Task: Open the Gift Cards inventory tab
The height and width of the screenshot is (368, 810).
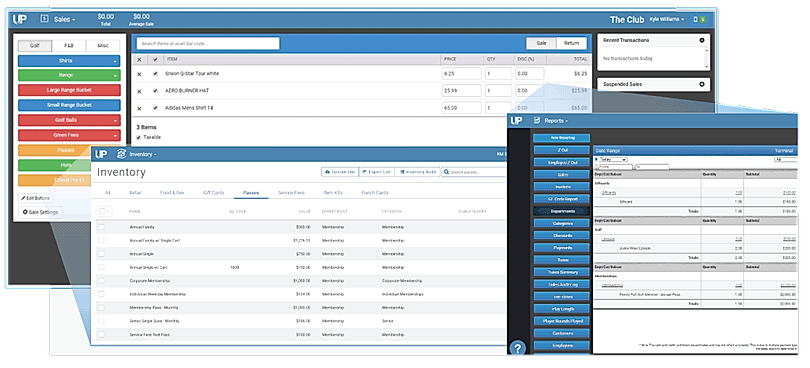Action: 213,193
